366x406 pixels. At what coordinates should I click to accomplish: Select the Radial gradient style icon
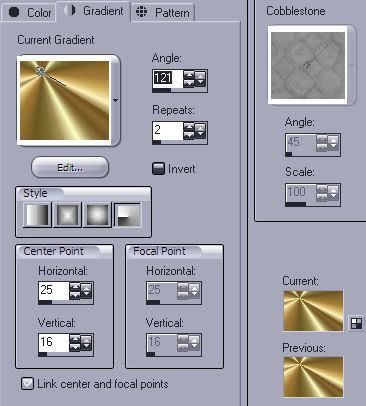tap(128, 215)
